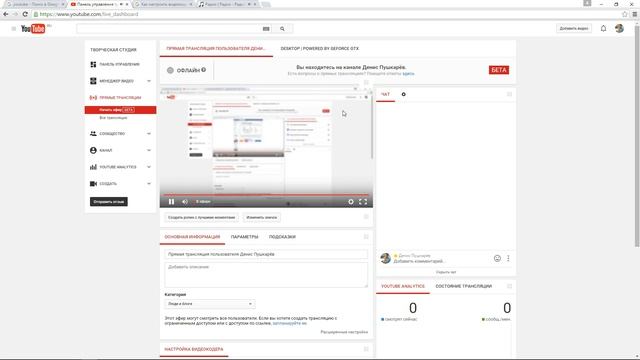The width and height of the screenshot is (640, 360).
Task: Expand the Канал section
Action: coord(149,150)
